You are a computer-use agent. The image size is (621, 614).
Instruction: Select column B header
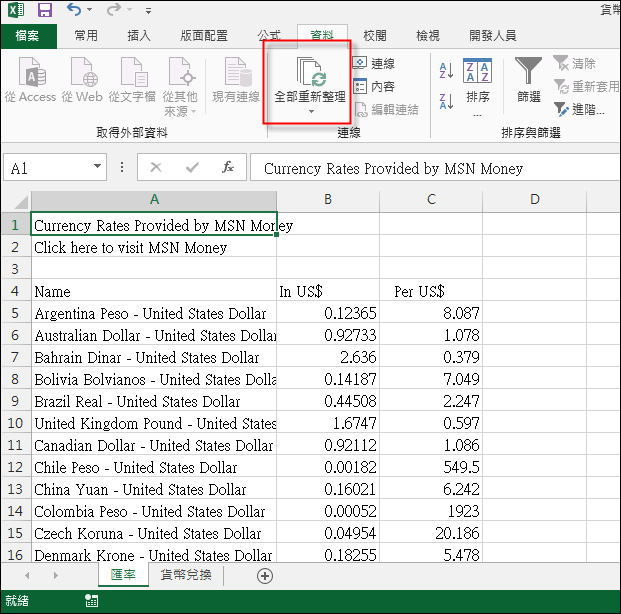tap(328, 200)
